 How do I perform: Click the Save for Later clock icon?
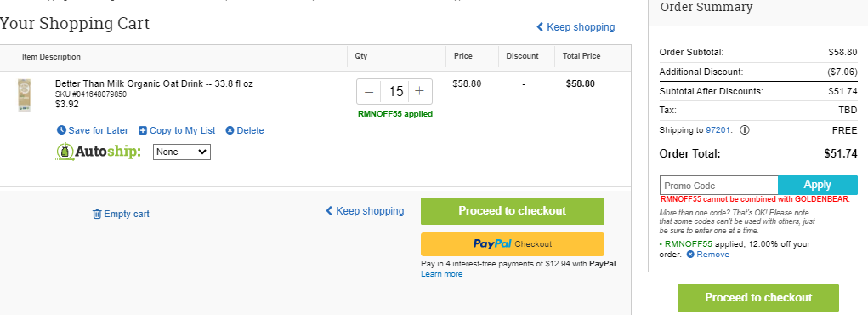coord(61,130)
